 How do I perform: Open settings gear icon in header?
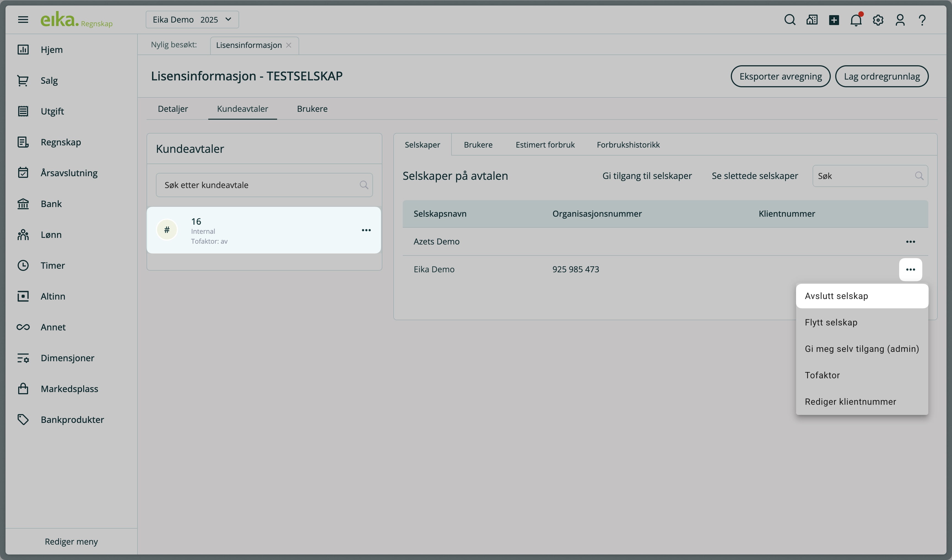[878, 20]
